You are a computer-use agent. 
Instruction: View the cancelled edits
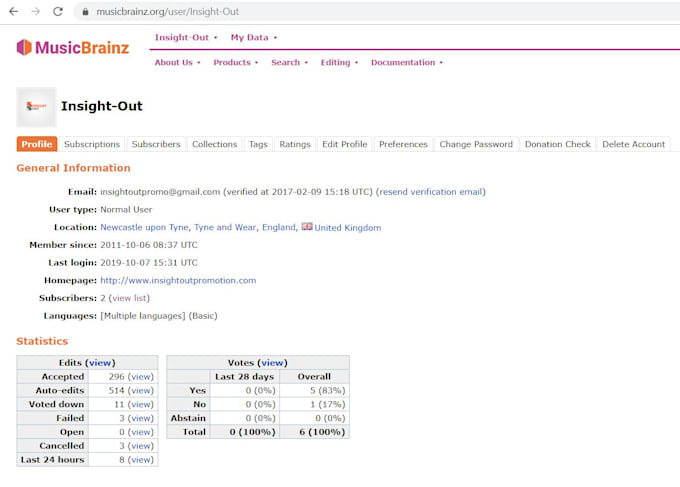coord(141,445)
